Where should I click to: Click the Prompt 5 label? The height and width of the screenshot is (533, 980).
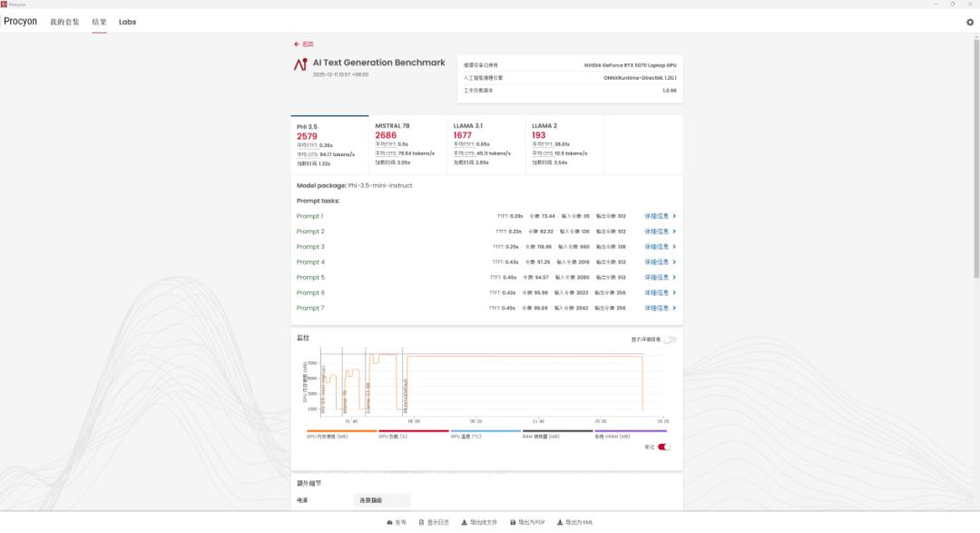[310, 277]
